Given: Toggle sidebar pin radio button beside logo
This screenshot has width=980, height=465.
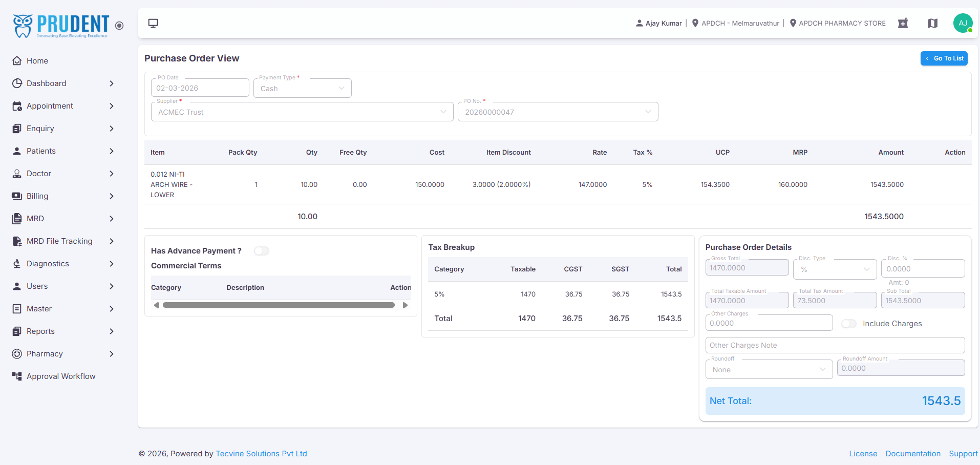Looking at the screenshot, I should 119,26.
